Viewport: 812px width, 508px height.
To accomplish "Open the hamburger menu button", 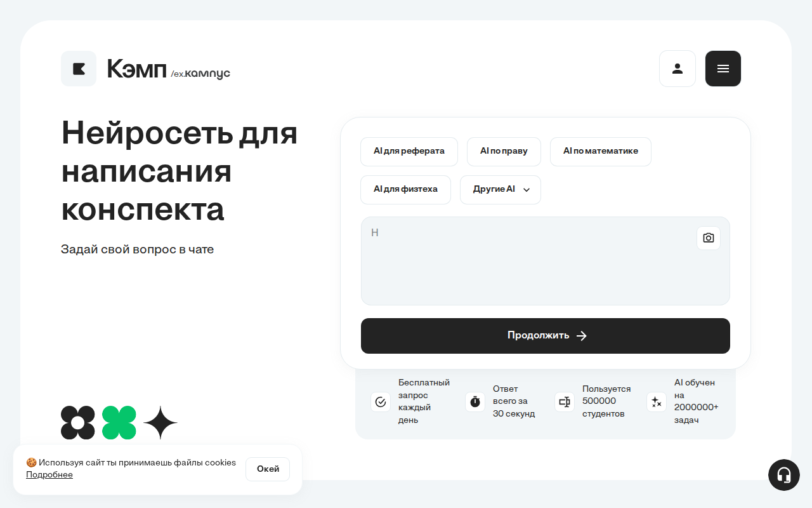I will pyautogui.click(x=723, y=69).
